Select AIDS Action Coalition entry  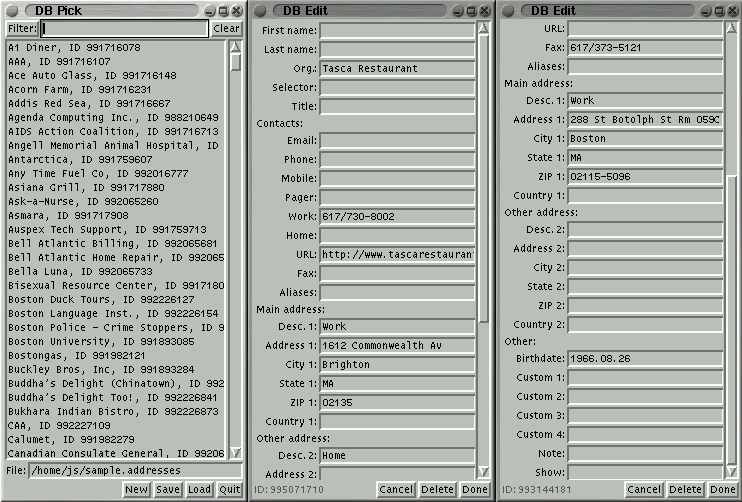(x=113, y=131)
